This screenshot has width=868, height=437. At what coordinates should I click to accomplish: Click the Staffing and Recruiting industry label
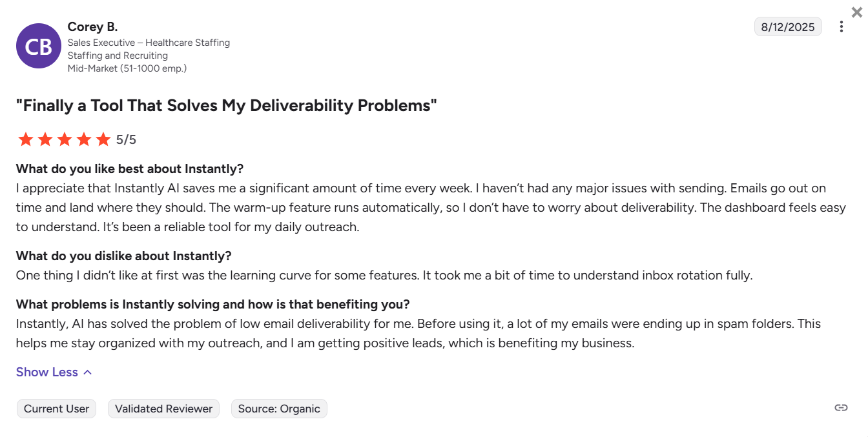coord(118,56)
